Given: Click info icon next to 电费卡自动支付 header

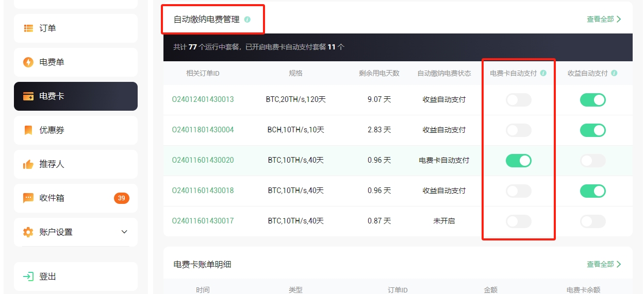Looking at the screenshot, I should click(543, 73).
